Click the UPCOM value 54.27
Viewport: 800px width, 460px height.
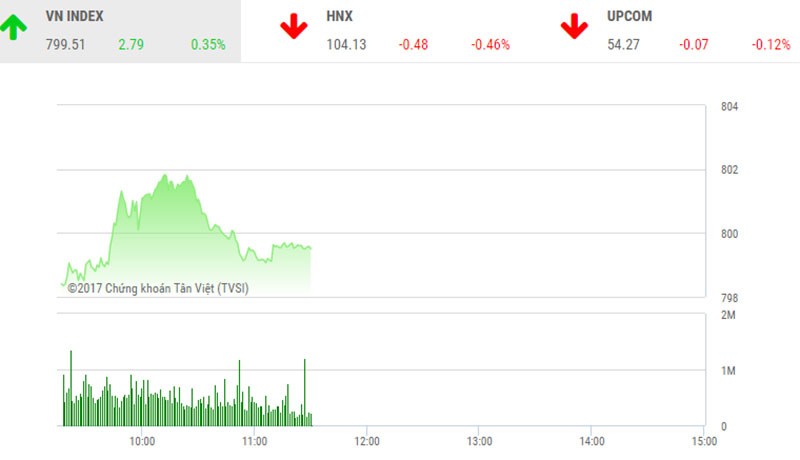click(624, 44)
